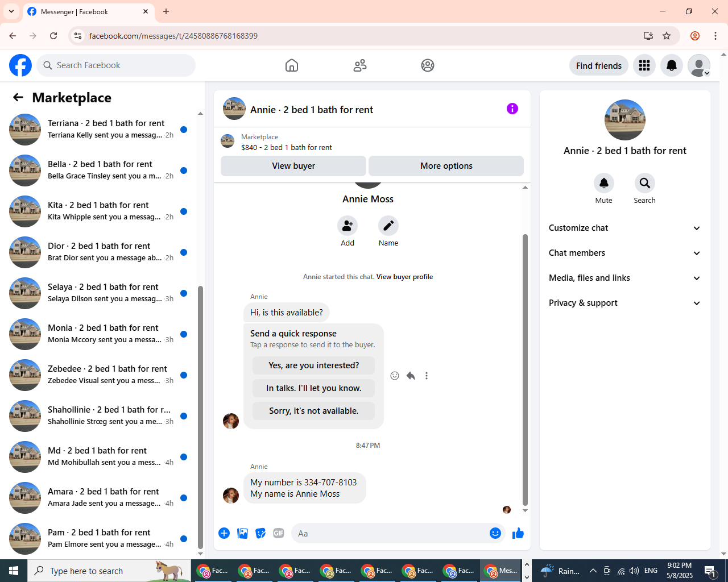
Task: Open the Groups icon in top navigation
Action: [428, 65]
